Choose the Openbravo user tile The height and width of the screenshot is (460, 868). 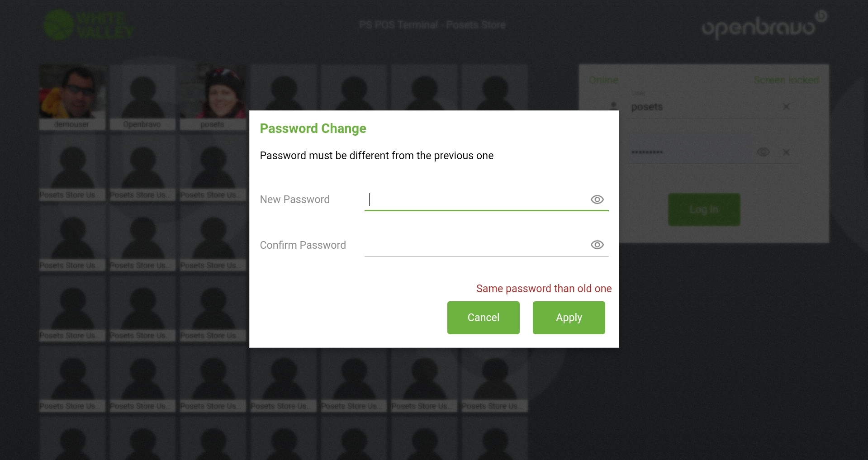pyautogui.click(x=142, y=97)
